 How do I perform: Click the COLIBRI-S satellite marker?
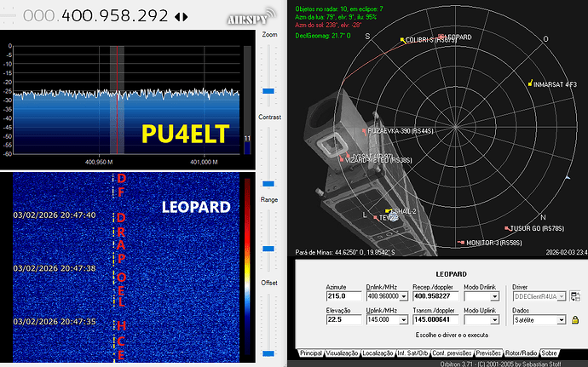point(401,39)
